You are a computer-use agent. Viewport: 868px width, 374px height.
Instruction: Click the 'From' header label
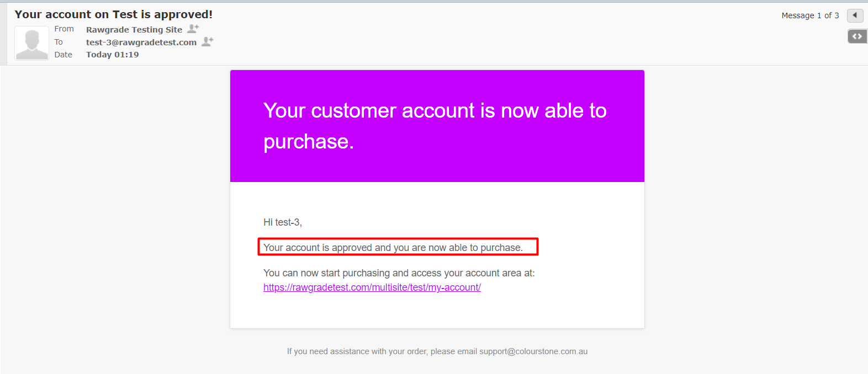[64, 29]
